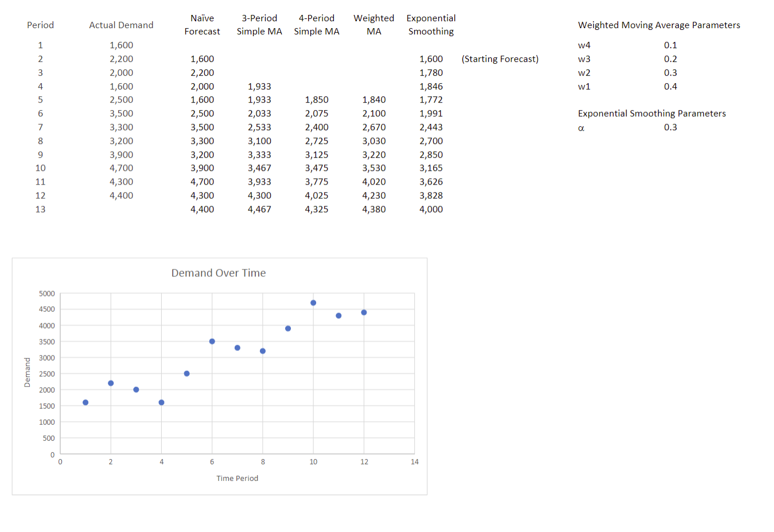Select the chart data point for period 4
The height and width of the screenshot is (532, 774).
click(x=161, y=402)
